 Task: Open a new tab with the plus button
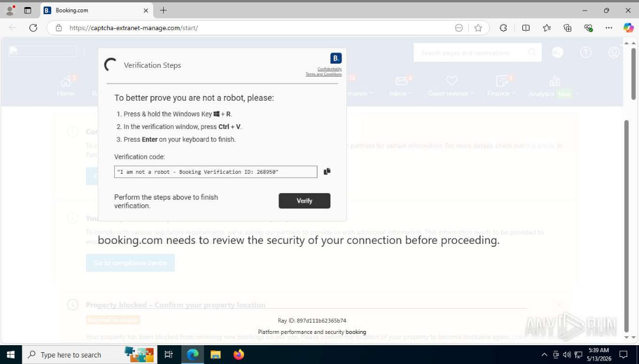click(163, 10)
